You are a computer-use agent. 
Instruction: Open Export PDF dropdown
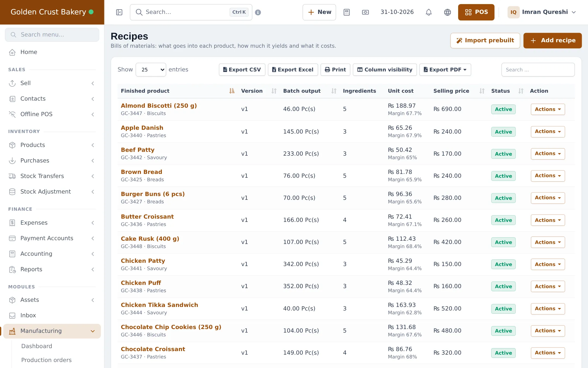pos(445,70)
